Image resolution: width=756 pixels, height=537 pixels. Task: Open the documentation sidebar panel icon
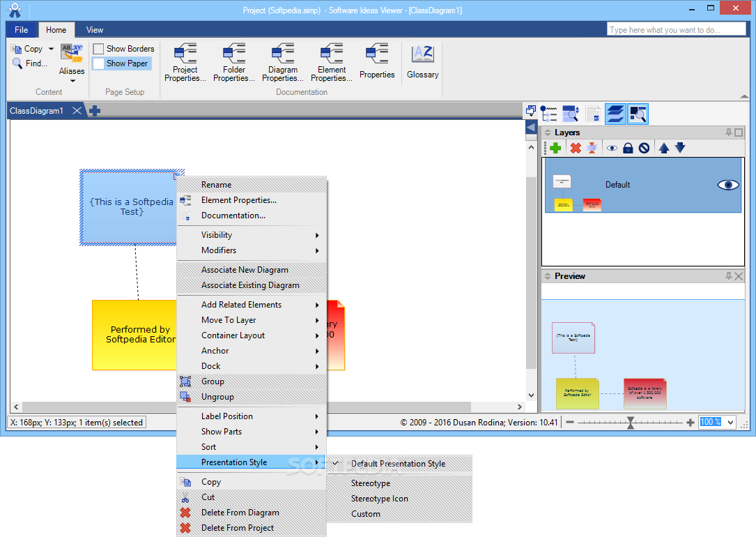pos(593,114)
